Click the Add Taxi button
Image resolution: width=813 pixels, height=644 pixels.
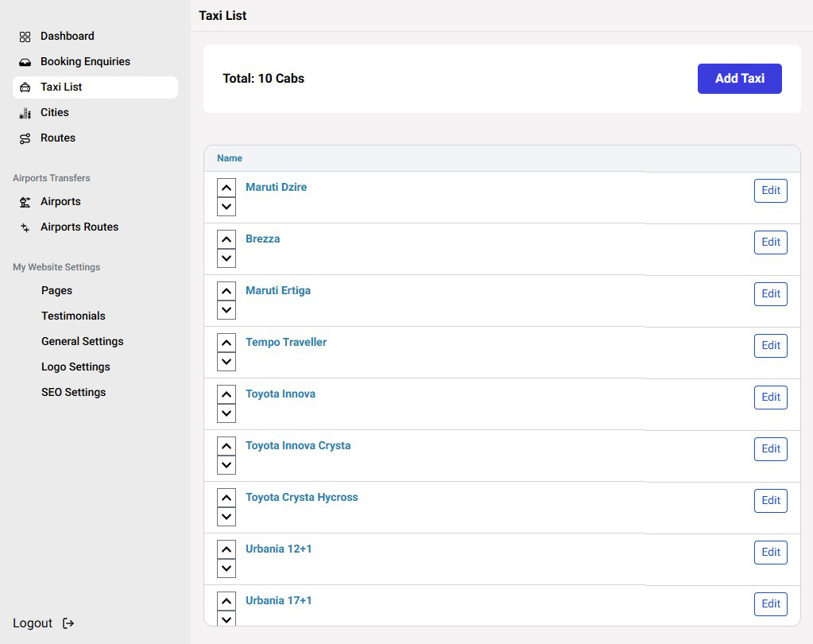click(x=739, y=79)
